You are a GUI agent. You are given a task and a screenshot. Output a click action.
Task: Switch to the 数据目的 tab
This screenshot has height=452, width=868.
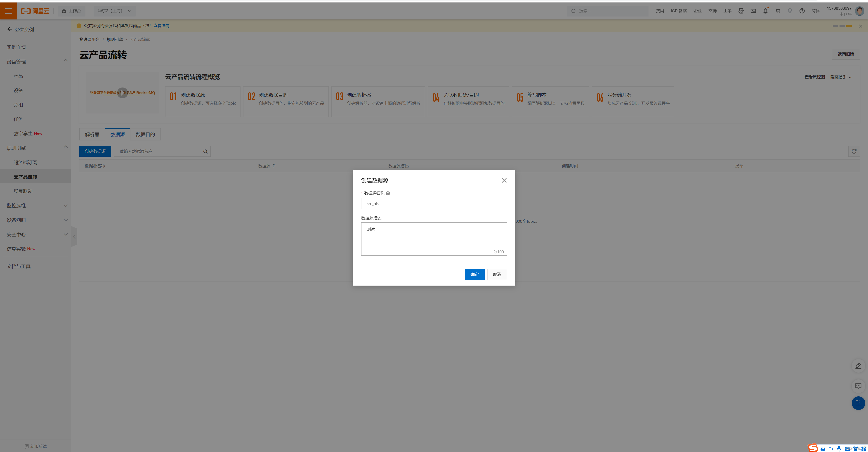(145, 135)
